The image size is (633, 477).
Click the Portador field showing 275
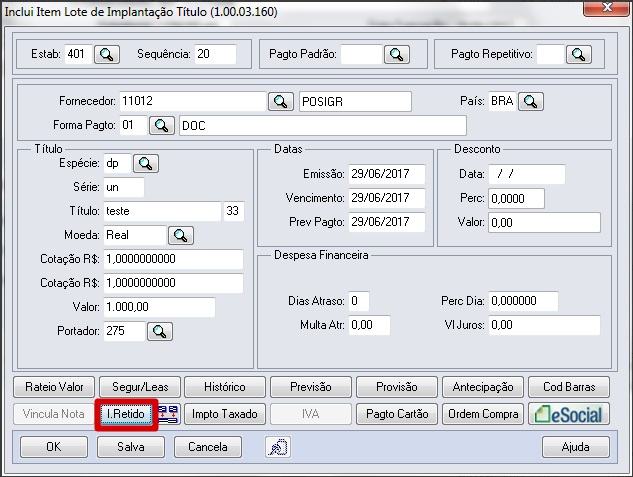(x=124, y=331)
